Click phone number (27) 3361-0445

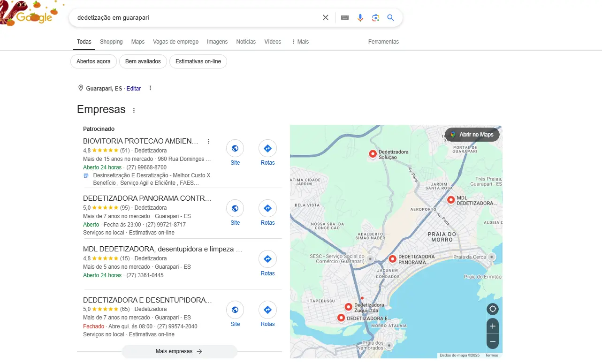pyautogui.click(x=145, y=275)
